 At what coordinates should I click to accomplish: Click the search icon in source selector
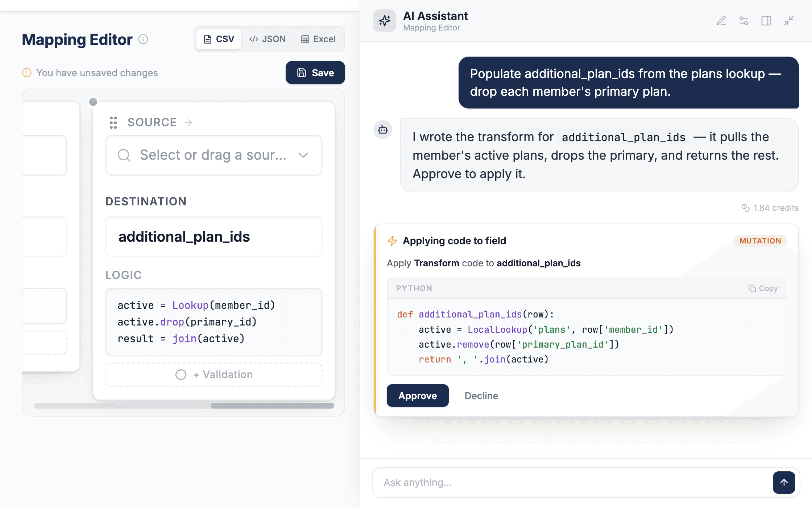(x=124, y=155)
